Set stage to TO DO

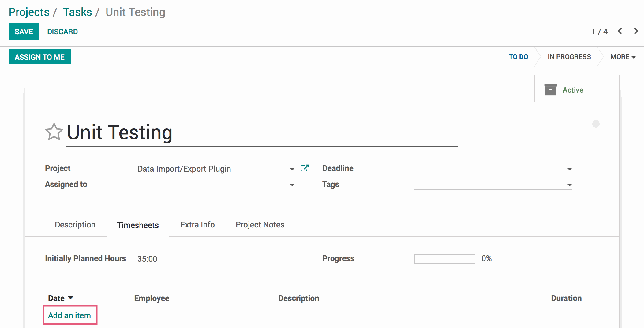[518, 57]
